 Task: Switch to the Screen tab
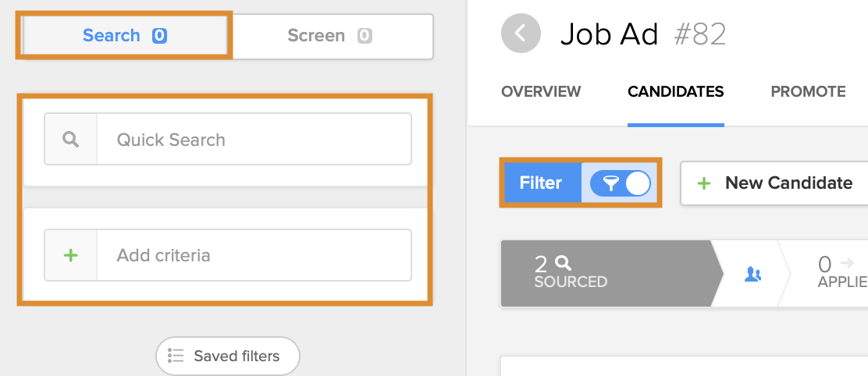point(316,36)
